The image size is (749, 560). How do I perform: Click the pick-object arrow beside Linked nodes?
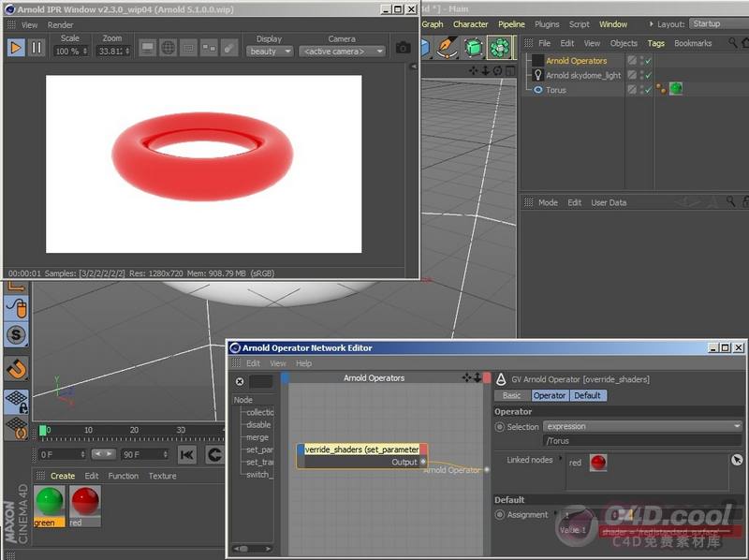737,460
